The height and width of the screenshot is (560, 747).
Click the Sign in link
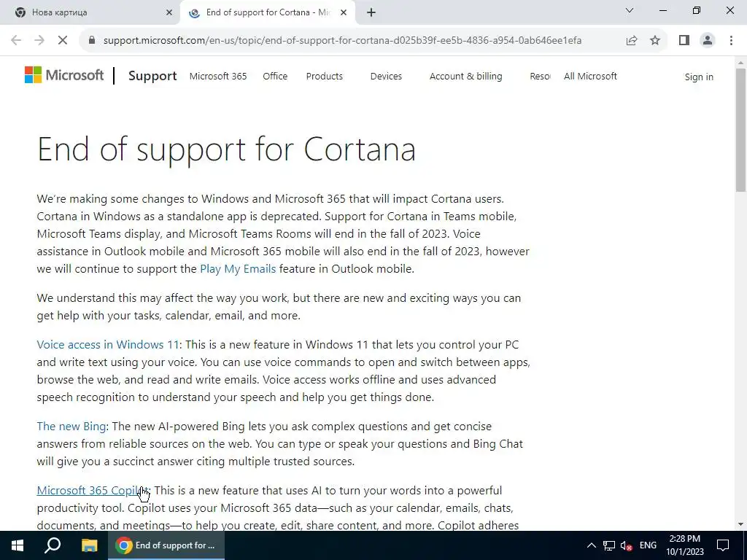pos(699,77)
